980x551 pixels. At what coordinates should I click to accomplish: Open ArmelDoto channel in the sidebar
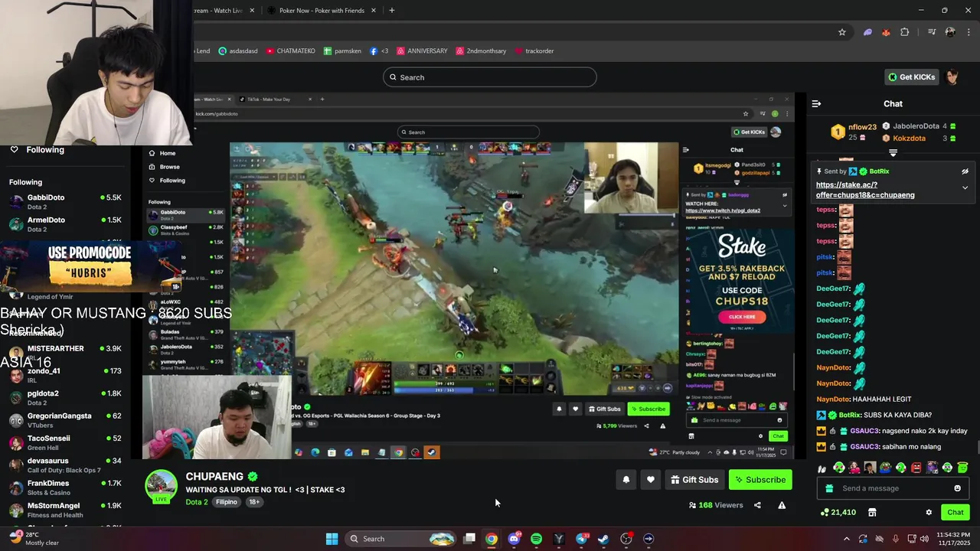pos(65,224)
